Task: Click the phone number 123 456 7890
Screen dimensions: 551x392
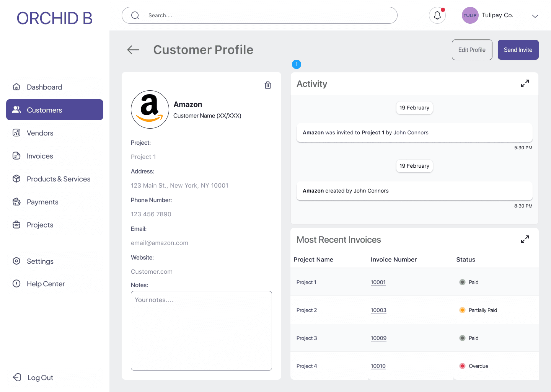Action: tap(151, 214)
